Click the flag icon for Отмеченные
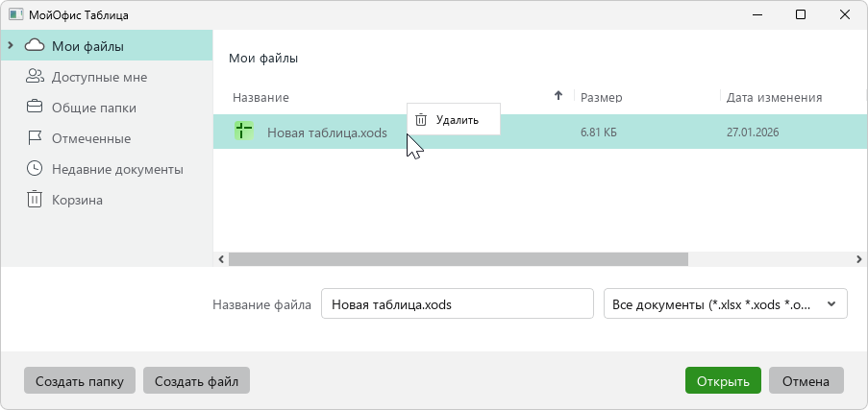The width and height of the screenshot is (868, 410). click(35, 137)
